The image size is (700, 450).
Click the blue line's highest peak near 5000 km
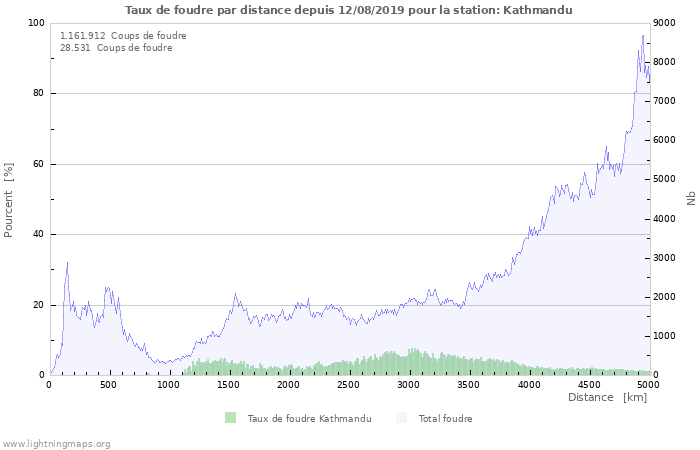(643, 36)
